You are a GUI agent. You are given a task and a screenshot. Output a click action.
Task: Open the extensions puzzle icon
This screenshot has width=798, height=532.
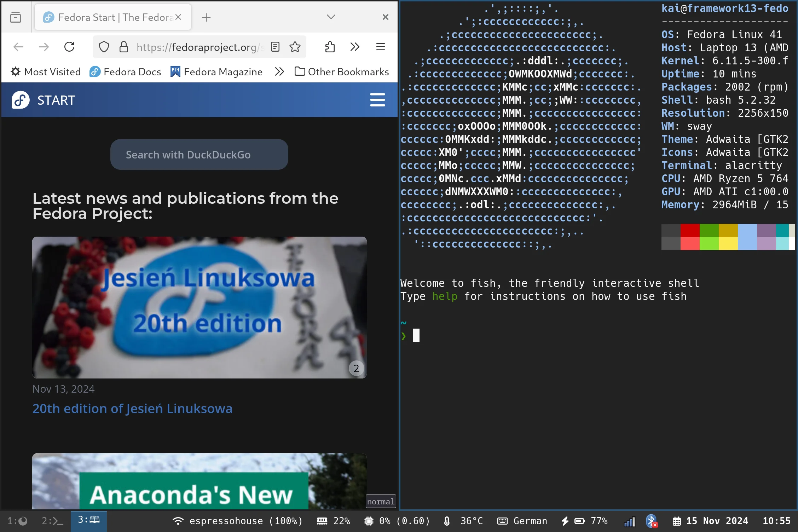[330, 47]
